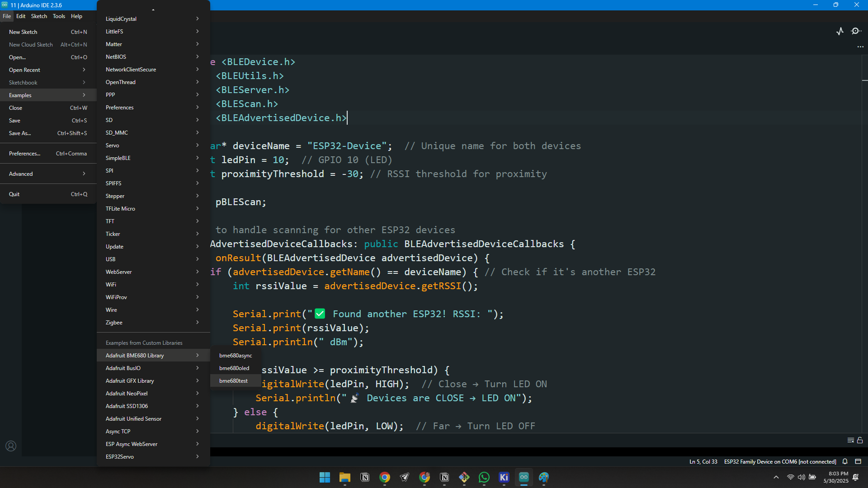The width and height of the screenshot is (868, 488).
Task: Expand Adafruit Unified Sensor examples
Action: point(153,419)
